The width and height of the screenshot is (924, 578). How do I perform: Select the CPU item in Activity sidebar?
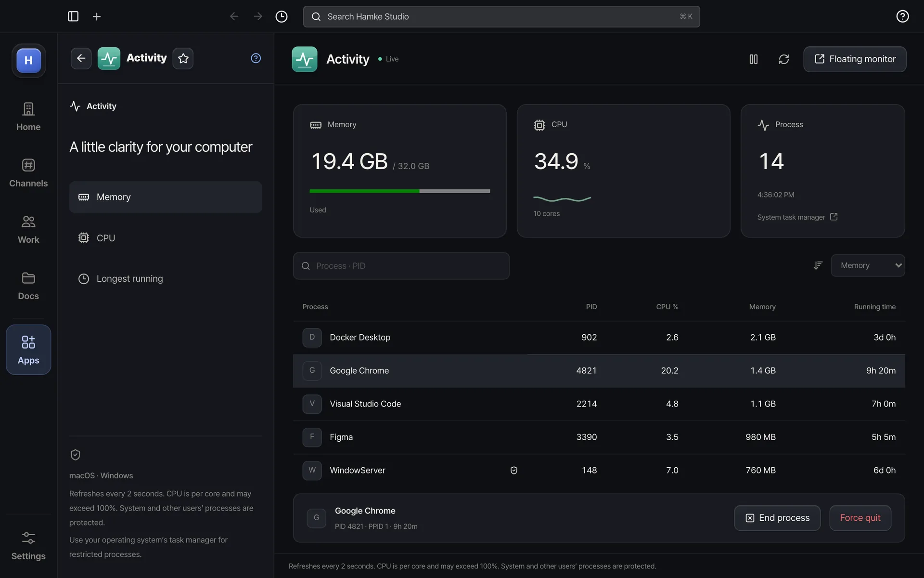(166, 238)
